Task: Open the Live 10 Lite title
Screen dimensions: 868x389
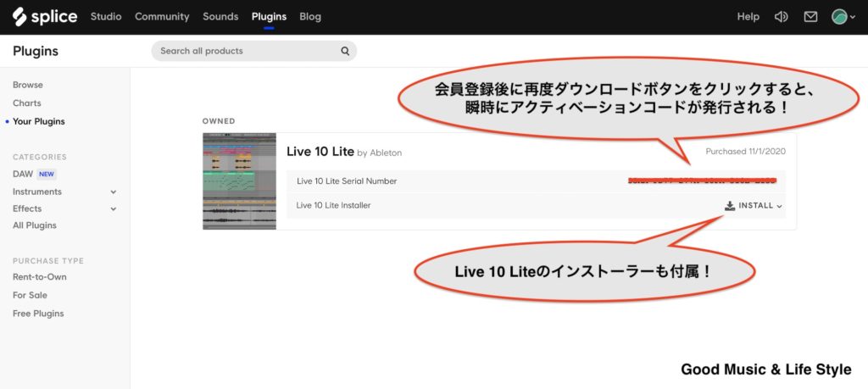Action: point(320,151)
